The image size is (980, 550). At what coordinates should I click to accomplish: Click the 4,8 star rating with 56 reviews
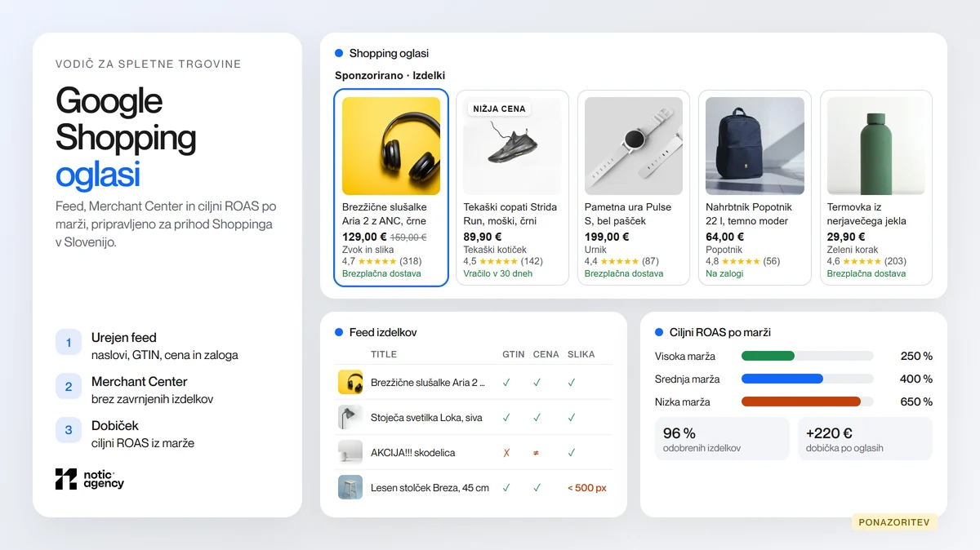(742, 261)
